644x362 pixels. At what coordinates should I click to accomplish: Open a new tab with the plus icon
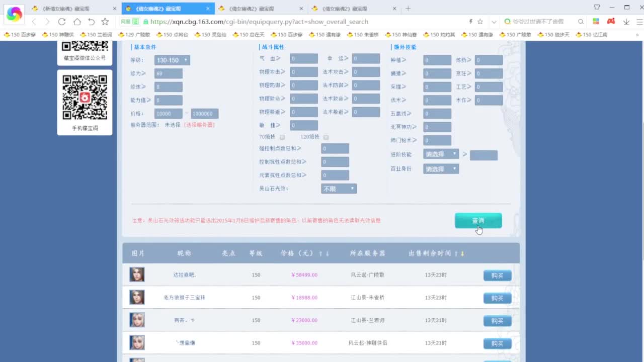[408, 9]
